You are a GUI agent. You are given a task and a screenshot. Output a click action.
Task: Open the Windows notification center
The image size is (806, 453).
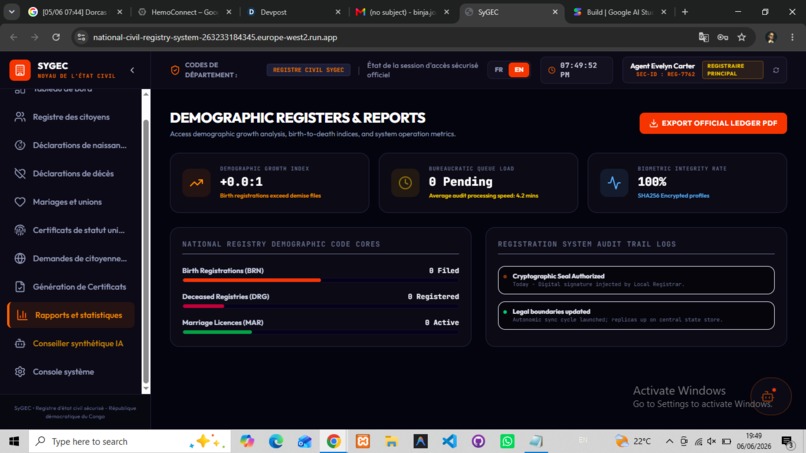pyautogui.click(x=787, y=441)
